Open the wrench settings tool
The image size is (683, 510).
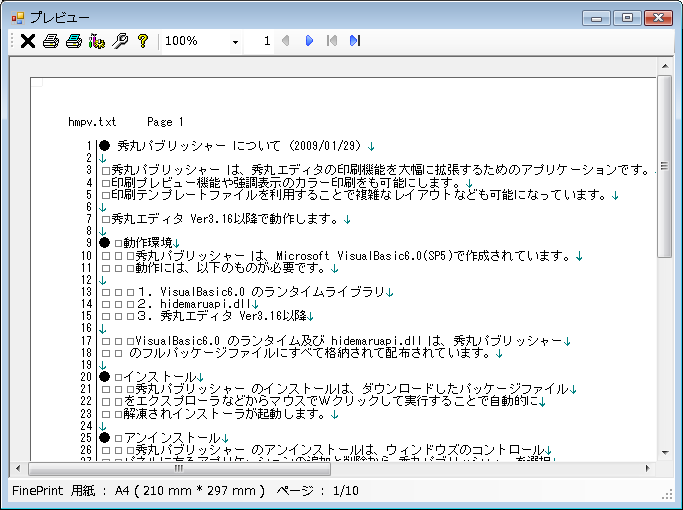pyautogui.click(x=120, y=41)
